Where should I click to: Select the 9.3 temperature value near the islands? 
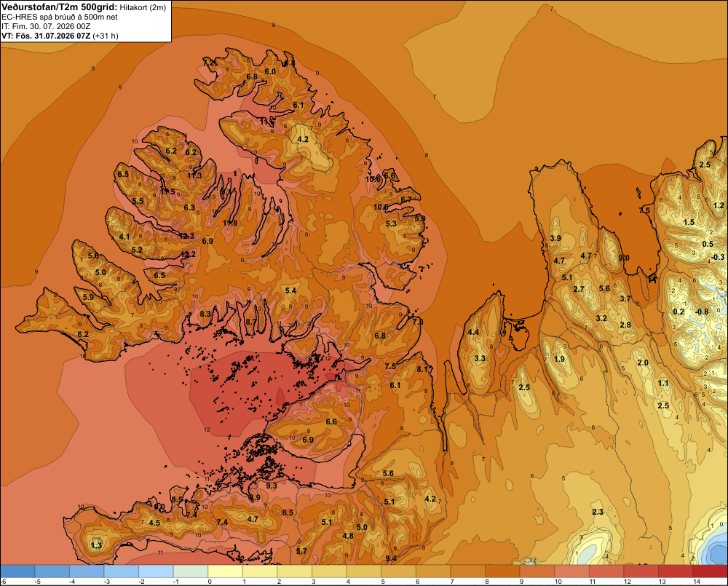tap(272, 486)
